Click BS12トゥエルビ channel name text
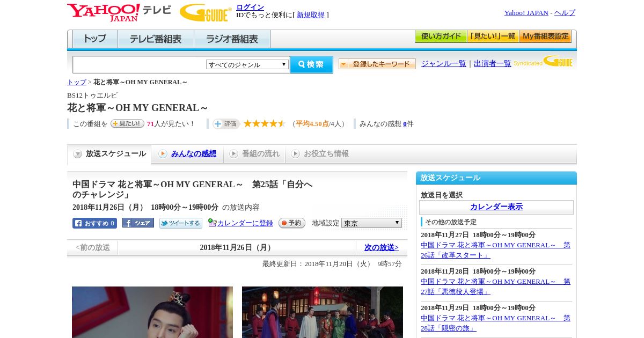This screenshot has height=338, width=644. [92, 95]
